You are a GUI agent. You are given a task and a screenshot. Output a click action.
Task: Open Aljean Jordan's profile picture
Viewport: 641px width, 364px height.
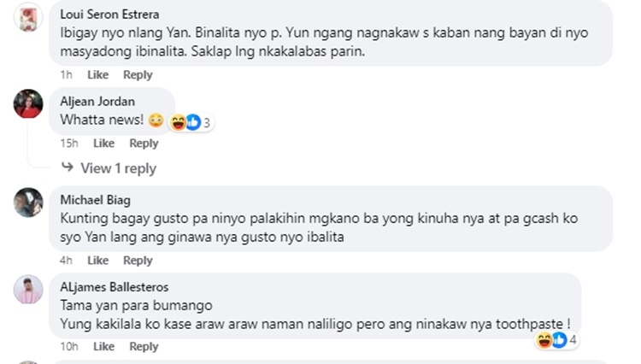(28, 103)
